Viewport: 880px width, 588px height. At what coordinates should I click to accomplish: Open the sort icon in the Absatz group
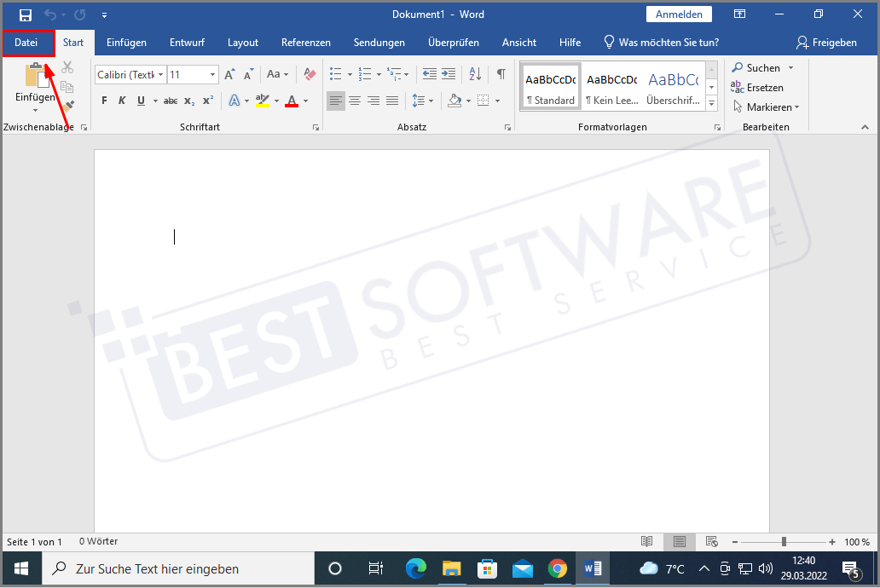tap(473, 74)
